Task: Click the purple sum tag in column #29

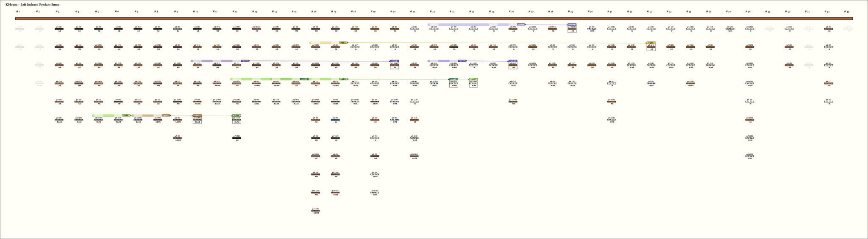Action: pos(572,25)
